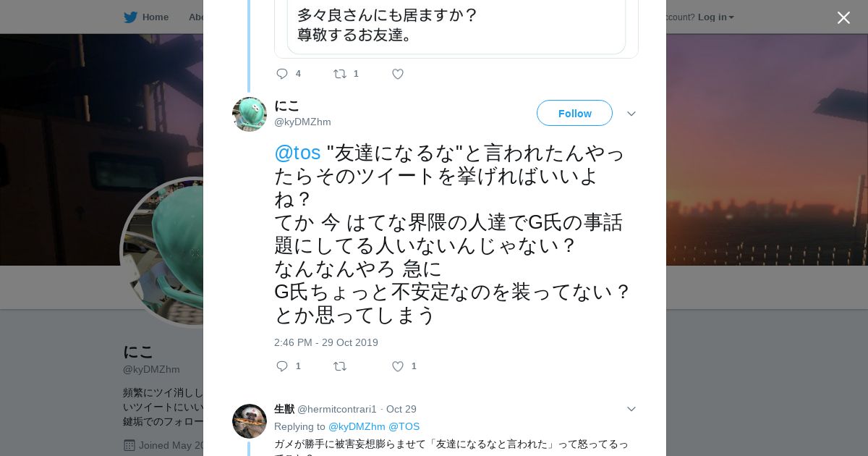The width and height of the screenshot is (868, 456).
Task: Click 生獣's profile avatar
Action: [x=250, y=421]
